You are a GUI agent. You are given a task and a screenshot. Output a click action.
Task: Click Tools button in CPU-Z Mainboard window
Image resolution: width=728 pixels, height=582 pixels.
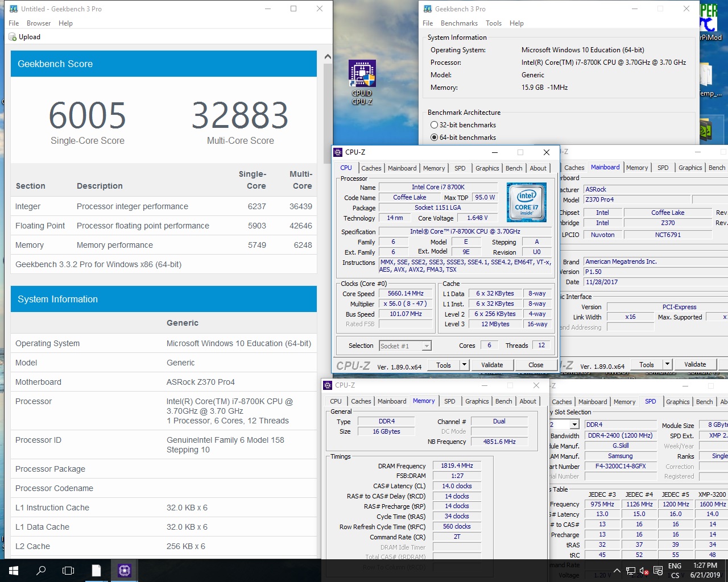(647, 364)
